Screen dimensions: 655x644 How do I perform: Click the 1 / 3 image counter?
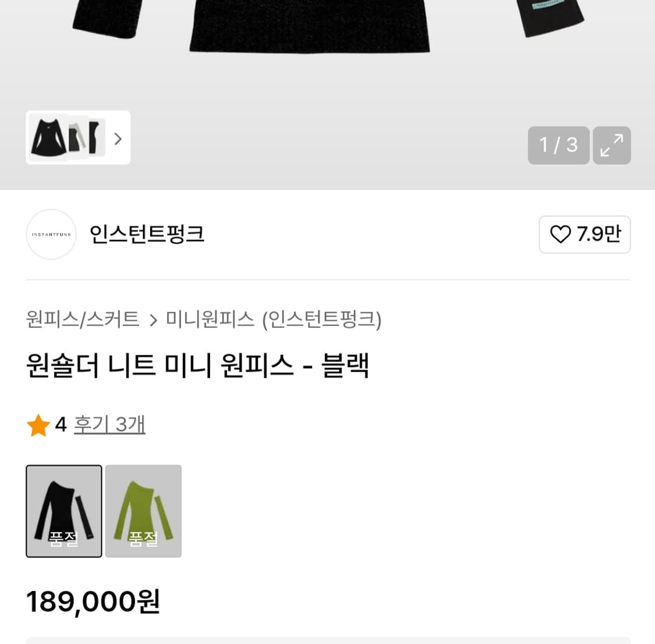coord(558,145)
